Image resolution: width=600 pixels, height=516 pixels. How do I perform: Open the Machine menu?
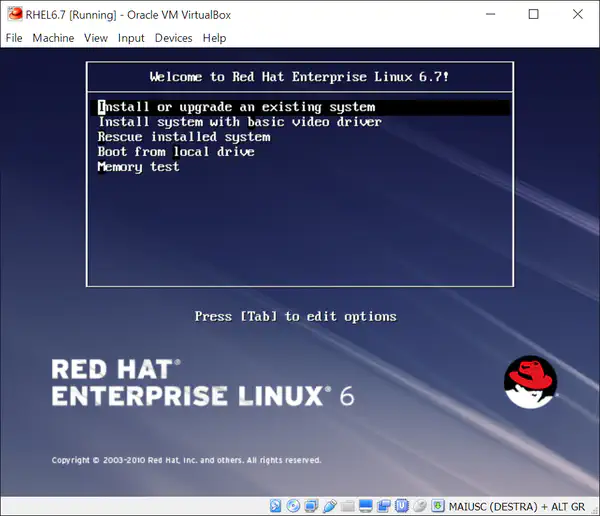point(53,38)
